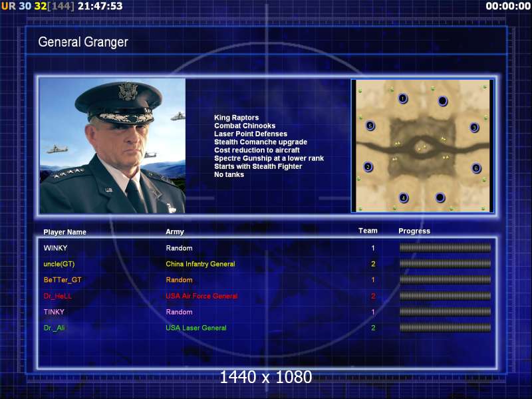Click the 'Starts with Stealth Fighter' line

pyautogui.click(x=258, y=166)
